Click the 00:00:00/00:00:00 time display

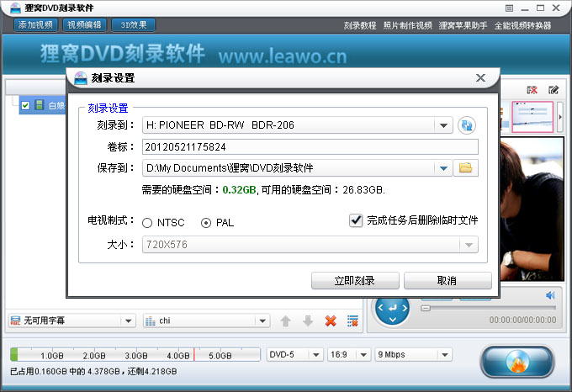coord(522,320)
